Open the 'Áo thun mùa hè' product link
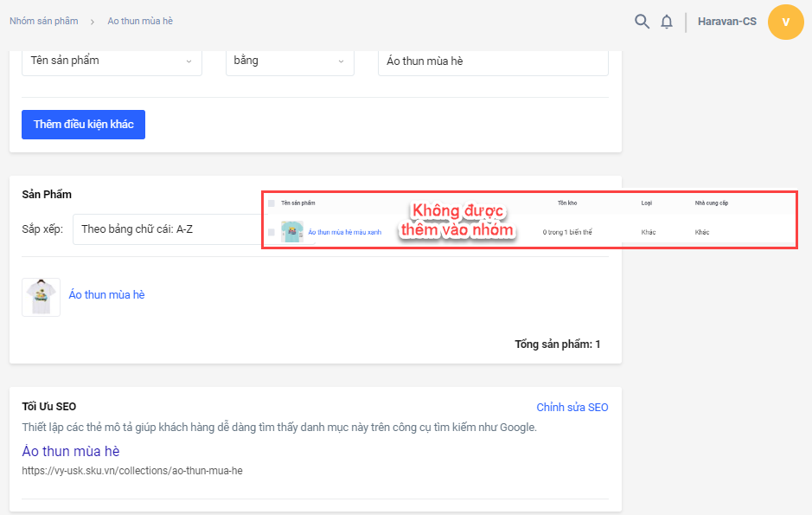Image resolution: width=812 pixels, height=515 pixels. click(106, 295)
